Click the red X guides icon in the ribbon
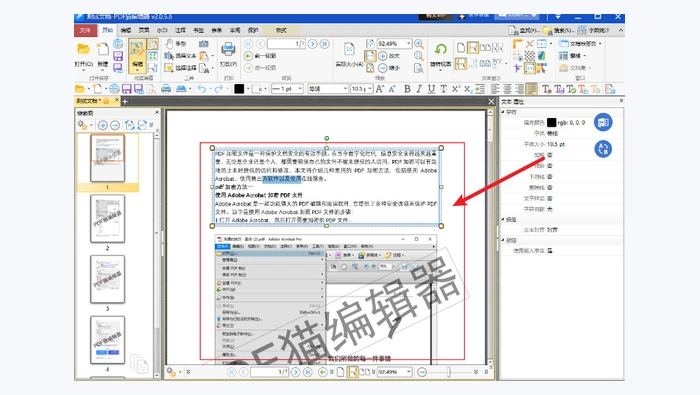This screenshot has height=395, width=700. point(529,44)
